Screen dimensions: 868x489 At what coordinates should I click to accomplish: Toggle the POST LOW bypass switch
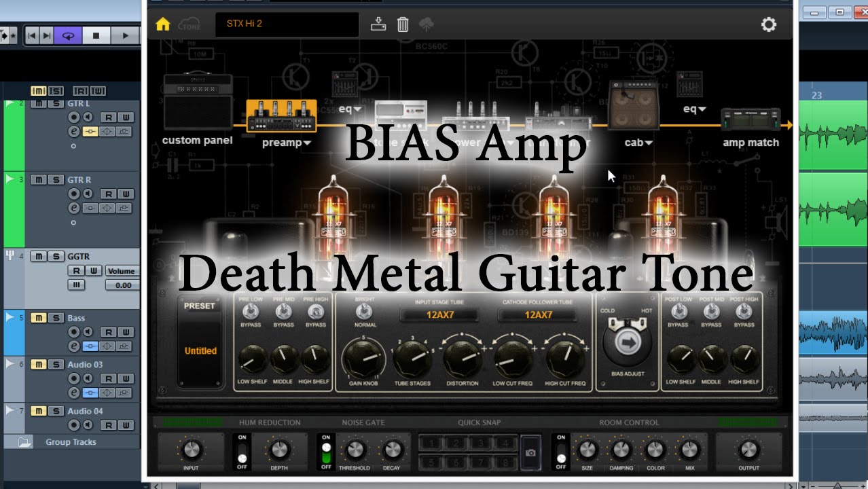click(679, 312)
